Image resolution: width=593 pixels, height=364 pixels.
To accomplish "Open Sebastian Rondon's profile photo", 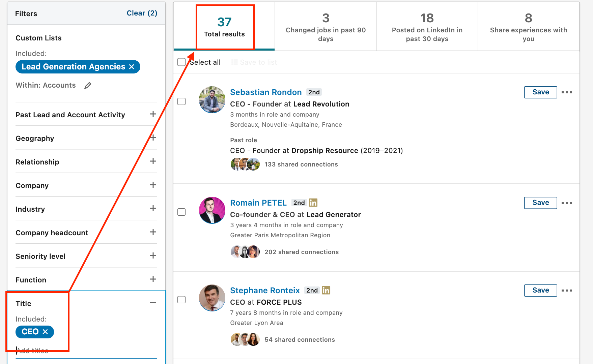I will [x=212, y=100].
